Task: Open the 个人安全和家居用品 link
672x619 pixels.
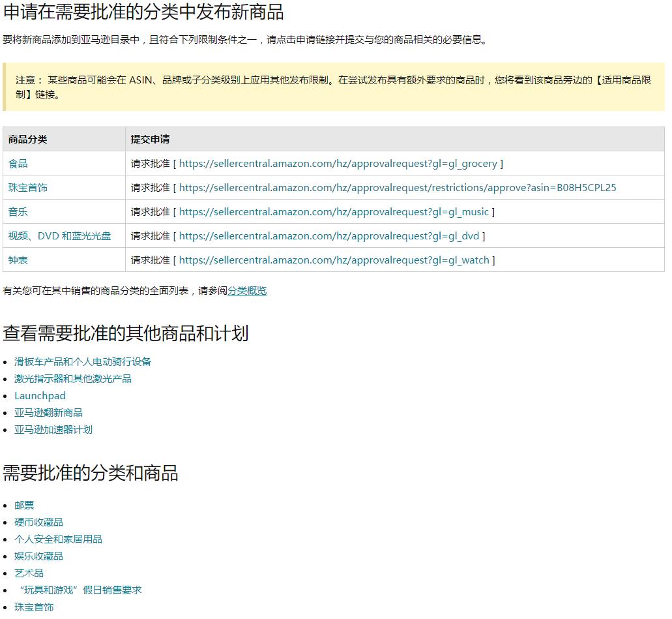Action: [57, 539]
